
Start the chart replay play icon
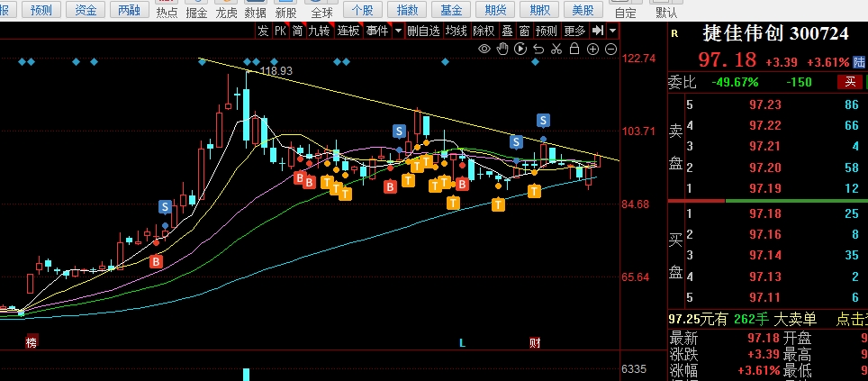[520, 49]
